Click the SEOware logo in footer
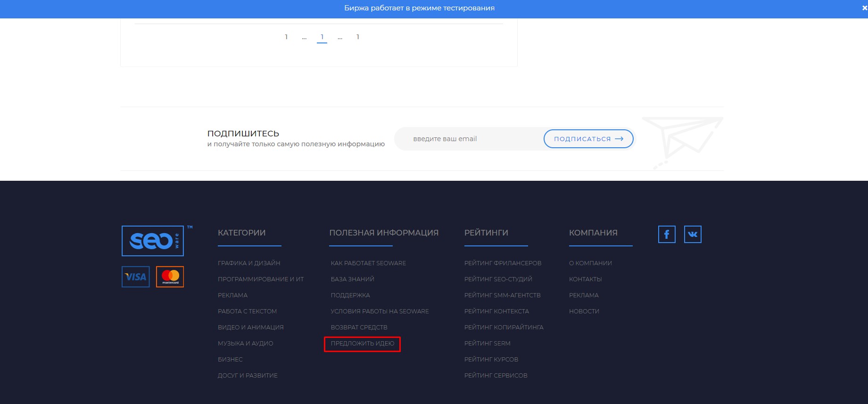The height and width of the screenshot is (404, 868). [x=153, y=241]
